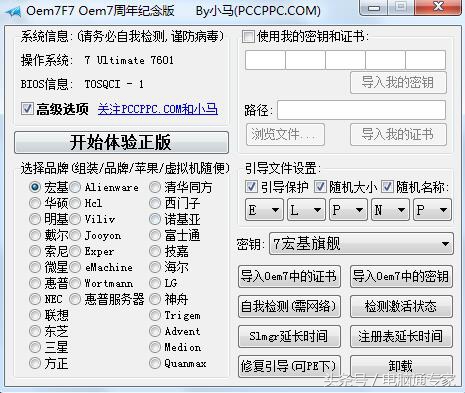Viewport: 465px width, 393px height.
Task: Select the eMachine radio button
Action: (x=75, y=267)
